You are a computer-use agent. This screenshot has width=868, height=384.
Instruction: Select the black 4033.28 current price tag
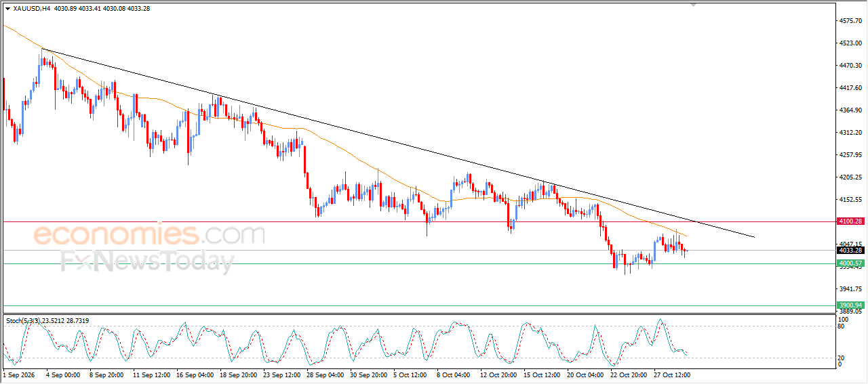(850, 250)
